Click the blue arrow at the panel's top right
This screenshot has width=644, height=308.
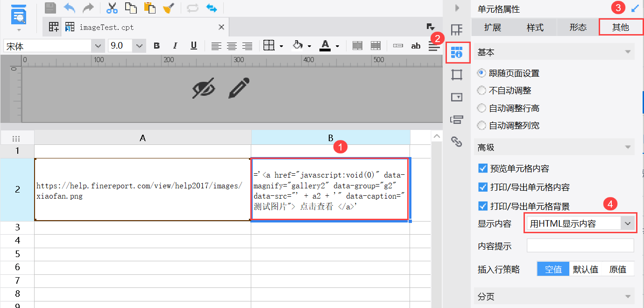pos(635,8)
